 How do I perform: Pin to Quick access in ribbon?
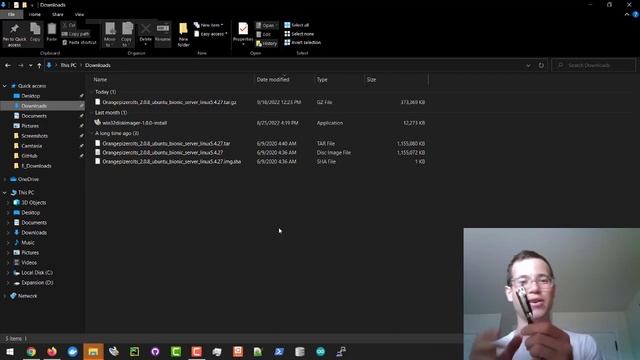click(14, 35)
